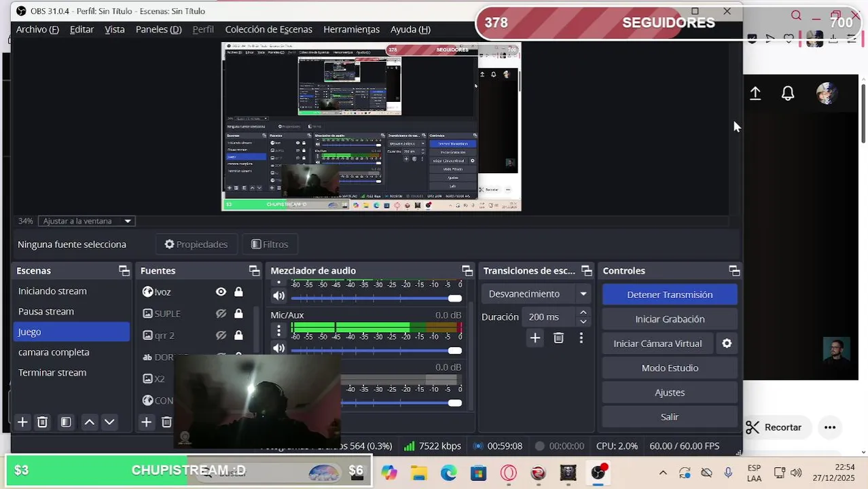The height and width of the screenshot is (489, 868).
Task: Open Mic/Aux three-dot options menu
Action: coord(278,331)
